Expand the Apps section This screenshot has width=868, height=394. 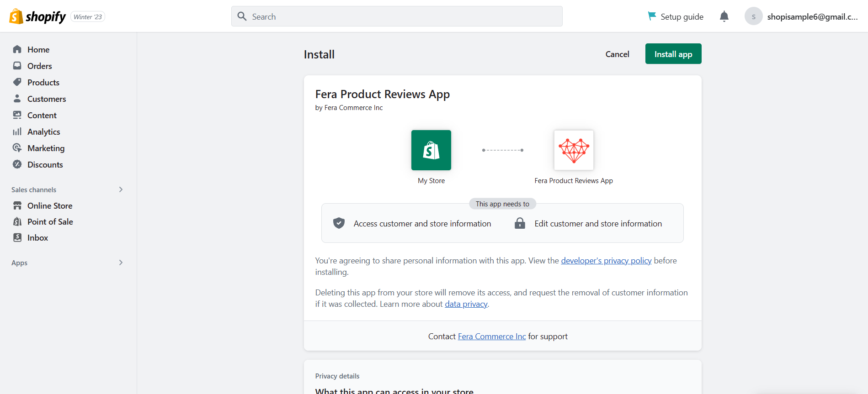click(x=121, y=263)
